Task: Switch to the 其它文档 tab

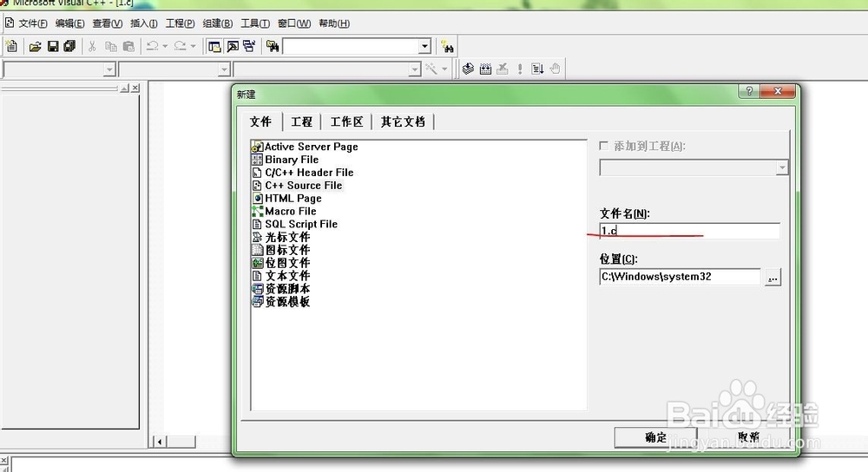Action: pyautogui.click(x=403, y=121)
